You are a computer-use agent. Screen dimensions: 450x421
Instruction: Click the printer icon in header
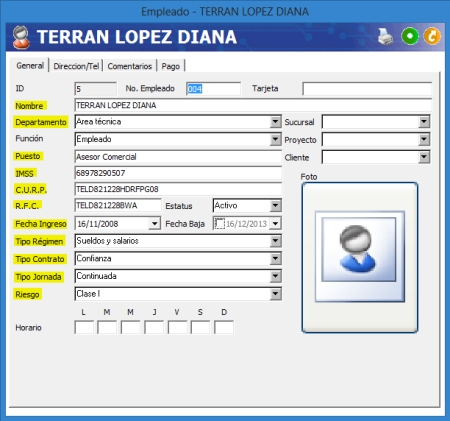pos(385,37)
